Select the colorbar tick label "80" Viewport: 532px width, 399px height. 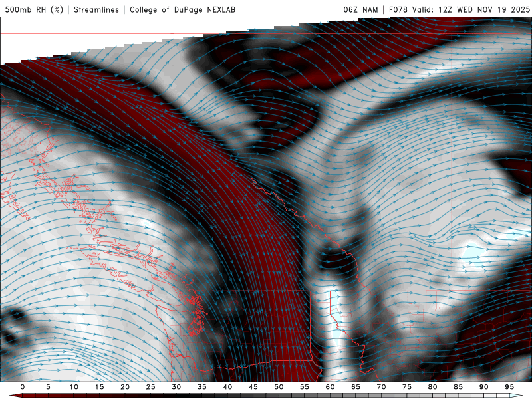coord(432,387)
